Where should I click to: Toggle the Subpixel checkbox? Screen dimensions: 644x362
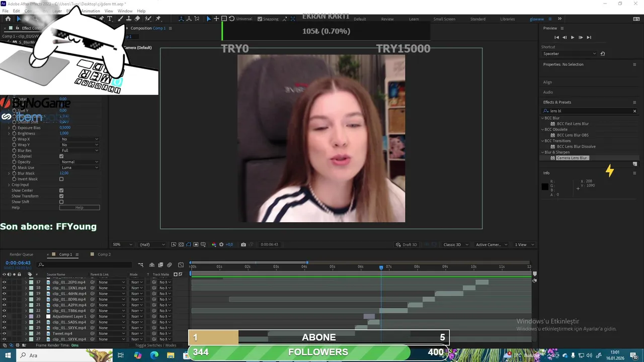coord(61,156)
